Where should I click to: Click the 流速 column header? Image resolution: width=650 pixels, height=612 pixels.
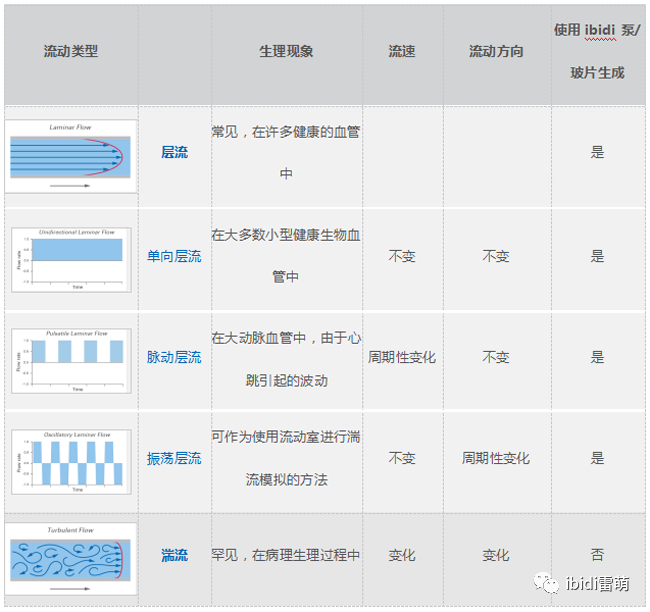pos(402,51)
